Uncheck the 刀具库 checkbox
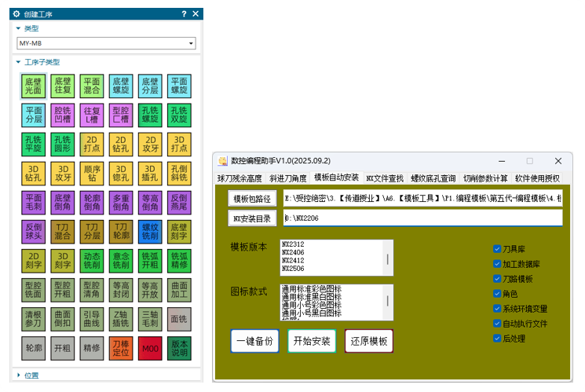Image resolution: width=585 pixels, height=392 pixels. point(497,249)
